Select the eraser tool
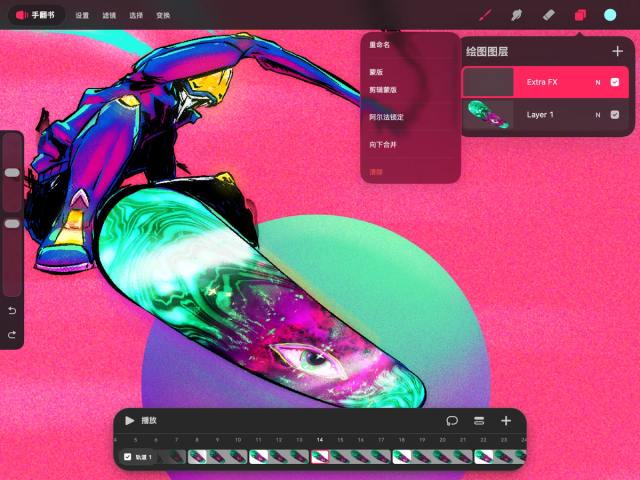The height and width of the screenshot is (480, 640). pyautogui.click(x=548, y=16)
